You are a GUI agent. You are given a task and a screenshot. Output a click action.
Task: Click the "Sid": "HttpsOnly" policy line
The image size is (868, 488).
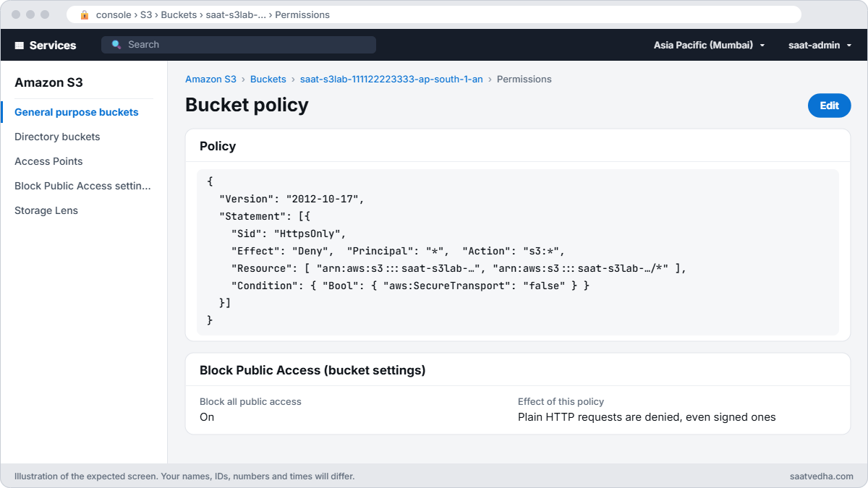[289, 234]
